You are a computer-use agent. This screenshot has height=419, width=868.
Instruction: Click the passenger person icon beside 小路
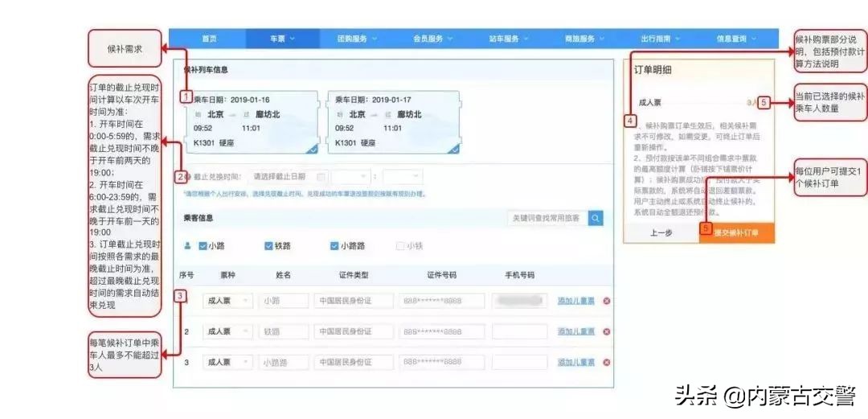[187, 246]
